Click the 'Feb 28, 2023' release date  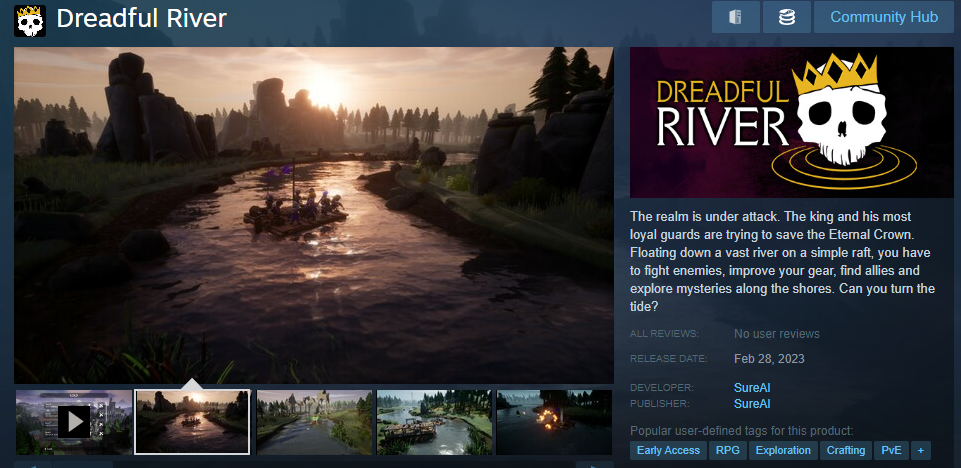coord(769,358)
